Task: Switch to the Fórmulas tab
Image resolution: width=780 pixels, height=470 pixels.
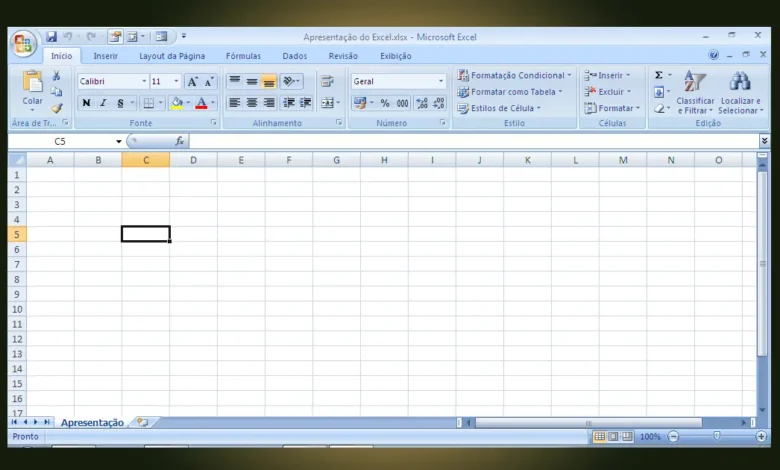Action: pos(243,56)
